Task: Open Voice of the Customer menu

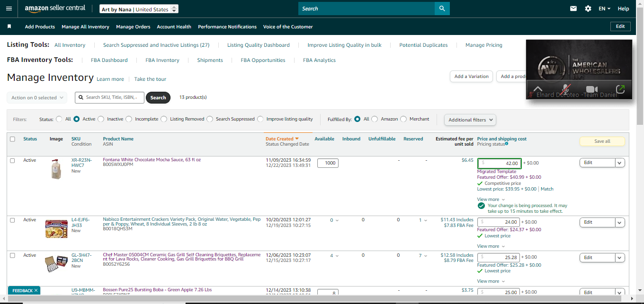Action: coord(288,26)
